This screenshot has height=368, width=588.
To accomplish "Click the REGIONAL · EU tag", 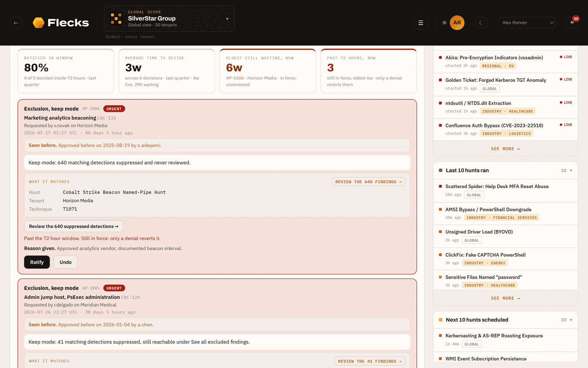I will coord(498,66).
